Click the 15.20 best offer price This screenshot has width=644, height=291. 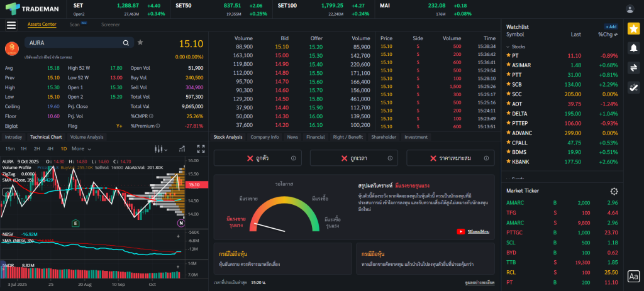[x=316, y=47]
